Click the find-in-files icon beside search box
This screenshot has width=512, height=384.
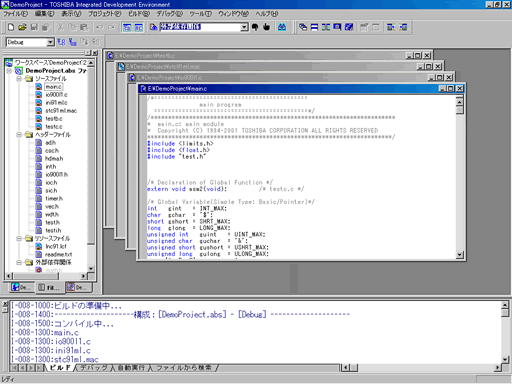pos(153,27)
